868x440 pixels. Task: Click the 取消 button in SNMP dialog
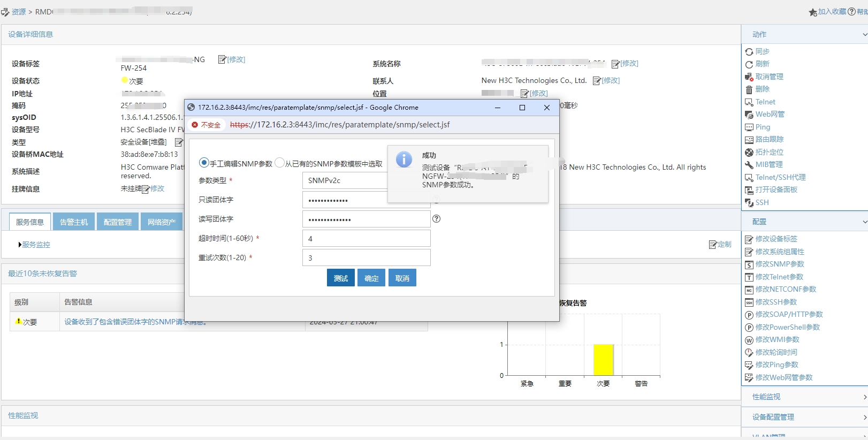coord(402,278)
